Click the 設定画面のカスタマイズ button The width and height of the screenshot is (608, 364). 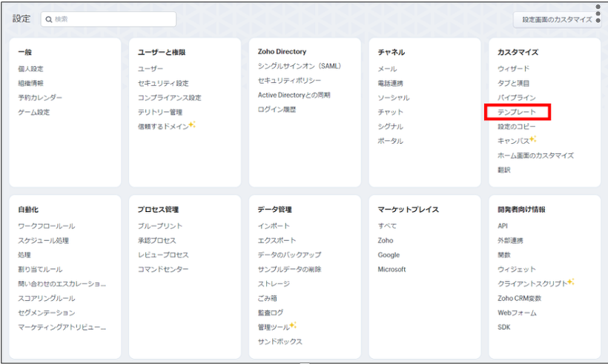pyautogui.click(x=556, y=19)
